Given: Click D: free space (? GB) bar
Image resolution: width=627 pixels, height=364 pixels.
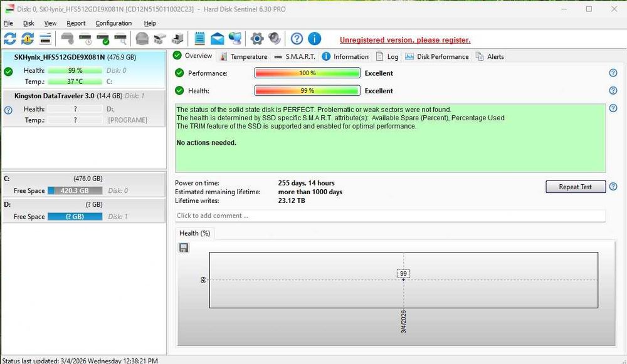Looking at the screenshot, I should (75, 217).
